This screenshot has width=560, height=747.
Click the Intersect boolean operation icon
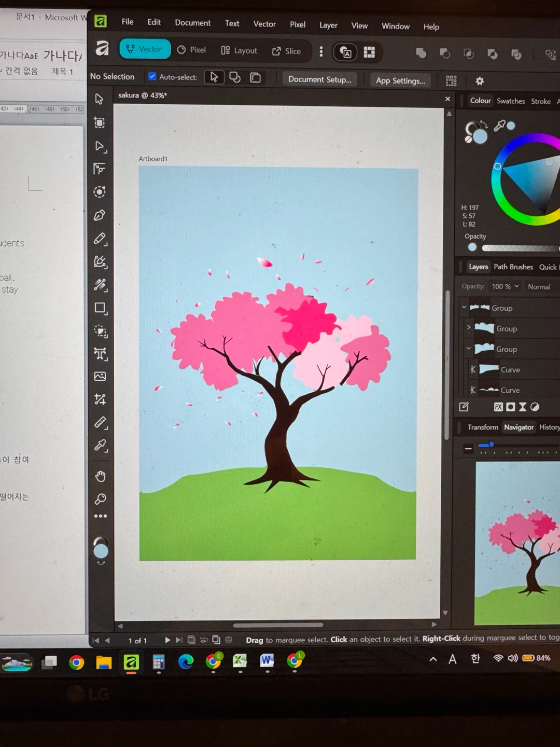tap(469, 54)
